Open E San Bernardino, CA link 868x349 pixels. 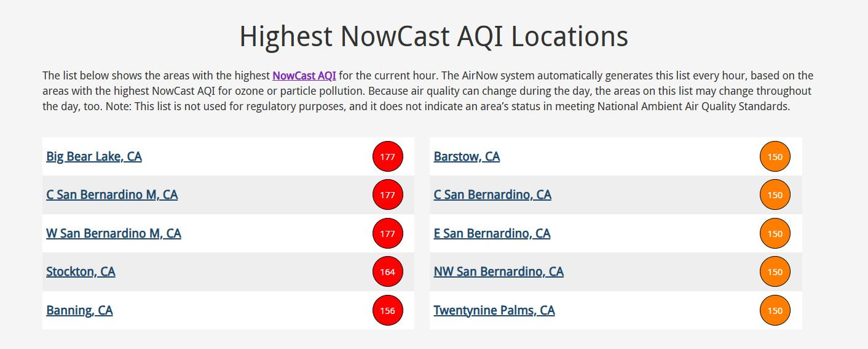pos(492,233)
